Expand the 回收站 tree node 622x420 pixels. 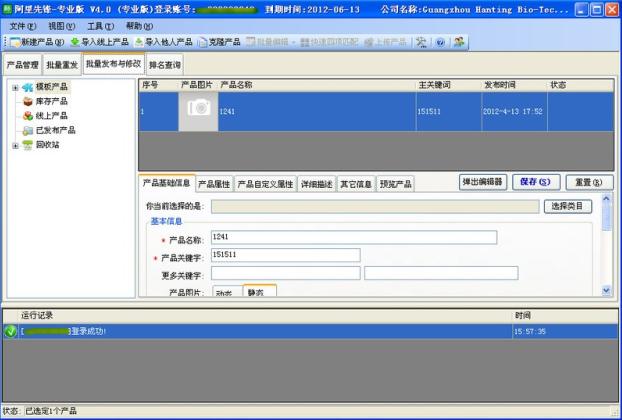click(15, 146)
